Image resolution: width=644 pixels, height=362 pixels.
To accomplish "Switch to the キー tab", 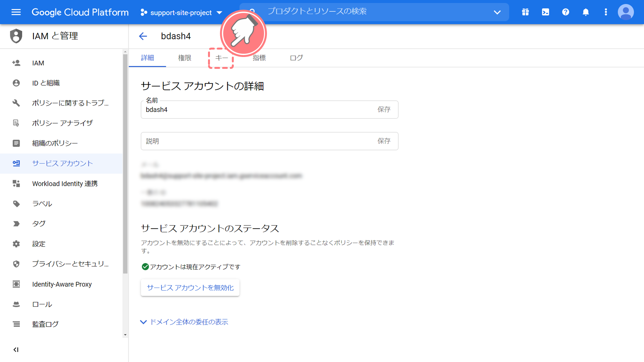I will coord(221,58).
